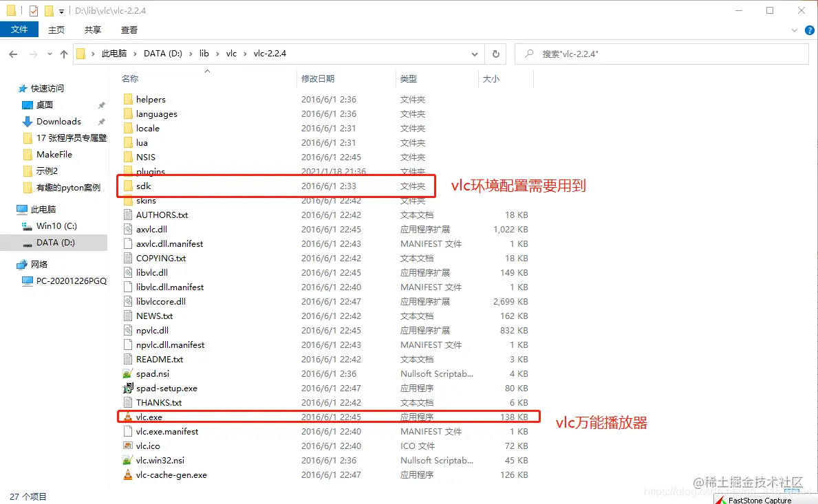Select file name README.txt
Viewport: 818px width, 504px height.
(160, 359)
